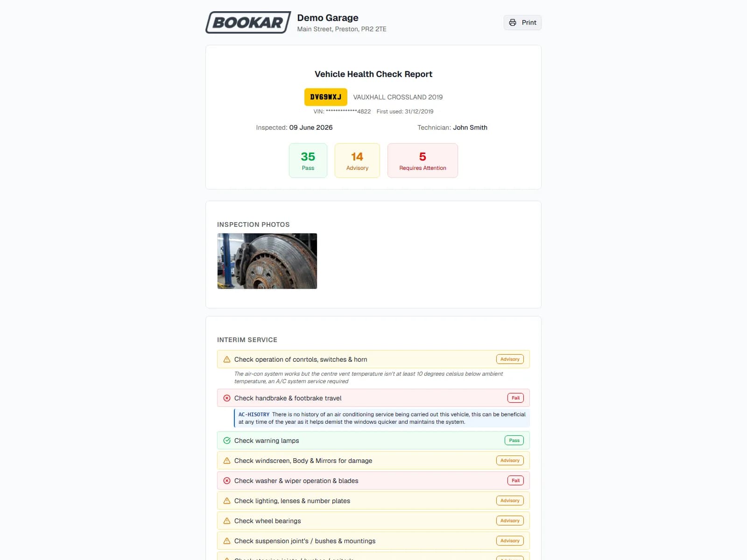Click fail icon beside washer & wiper operation
The image size is (747, 560).
point(227,481)
